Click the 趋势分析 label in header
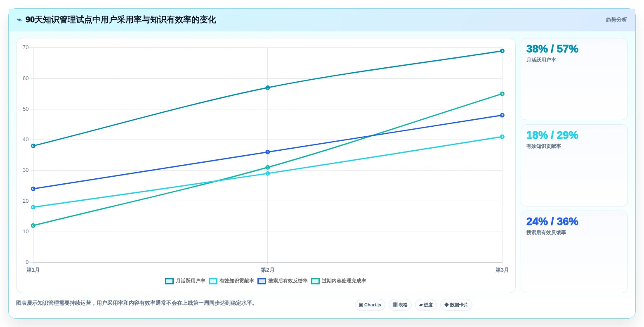This screenshot has width=644, height=327. click(x=616, y=20)
